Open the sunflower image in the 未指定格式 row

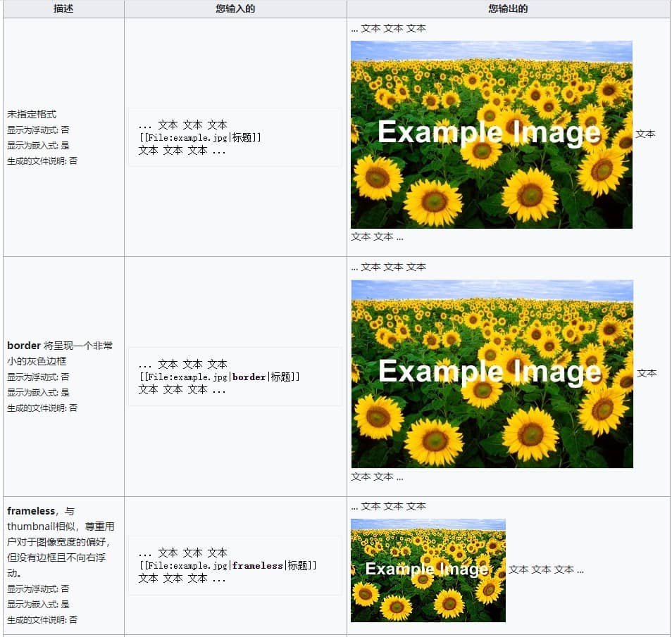[491, 134]
